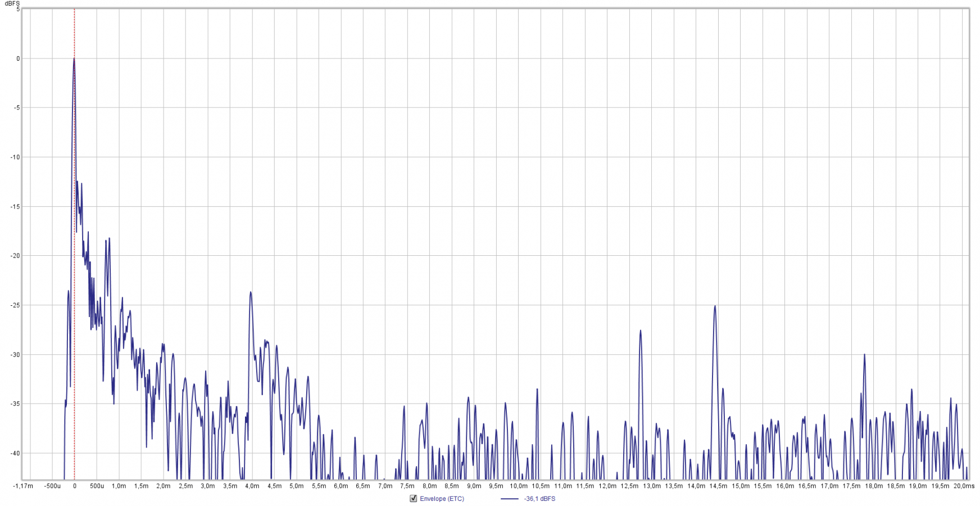This screenshot has width=980, height=506.
Task: Click the -20 tick on the vertical axis
Action: point(15,255)
